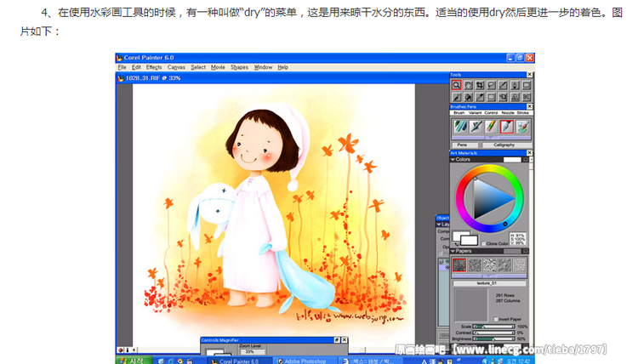
Task: Open the Edit menu
Action: pyautogui.click(x=136, y=67)
